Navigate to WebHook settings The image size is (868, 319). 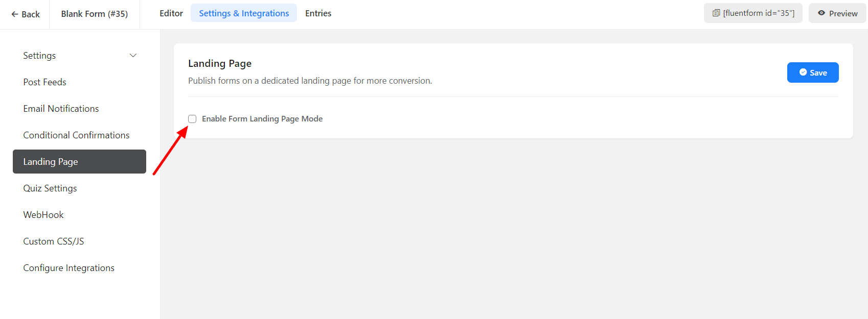pos(43,215)
